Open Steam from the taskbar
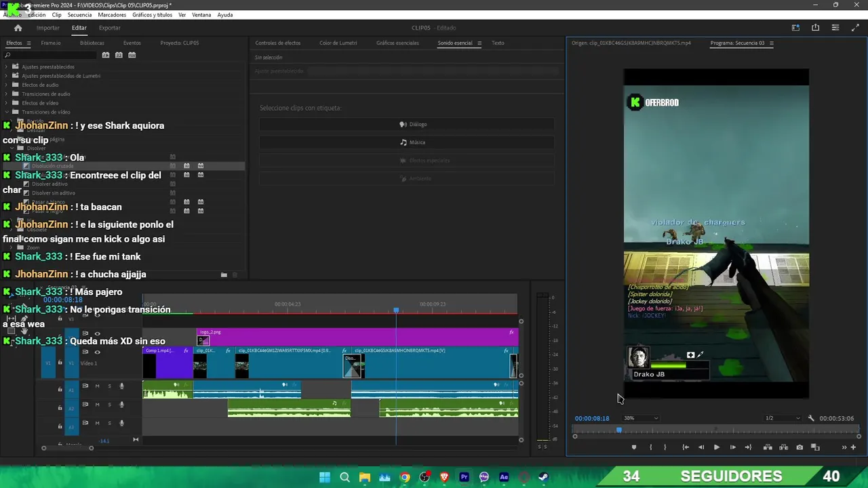Screen dimensions: 868x488 pyautogui.click(x=543, y=477)
